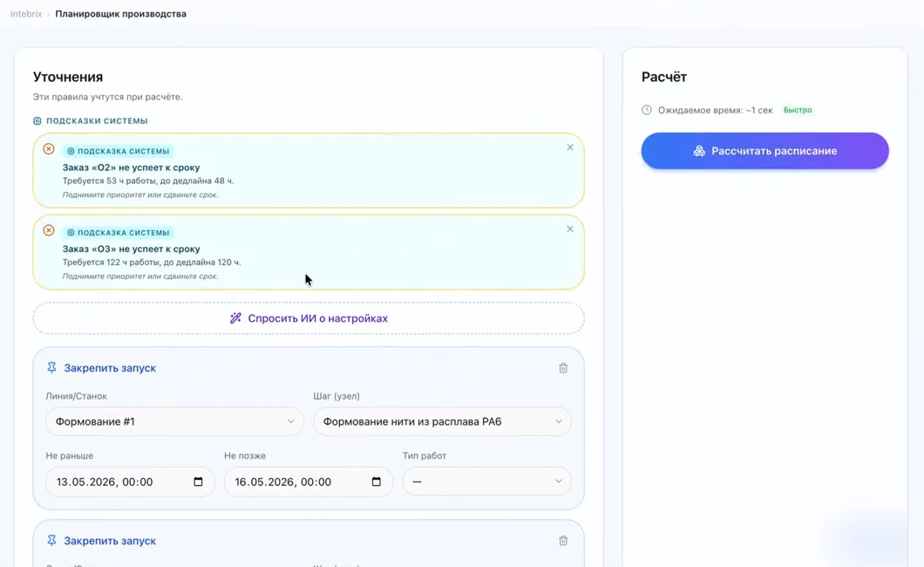Click the text Эти правила учтутся при расчёте
This screenshot has height=567, width=924.
click(108, 97)
